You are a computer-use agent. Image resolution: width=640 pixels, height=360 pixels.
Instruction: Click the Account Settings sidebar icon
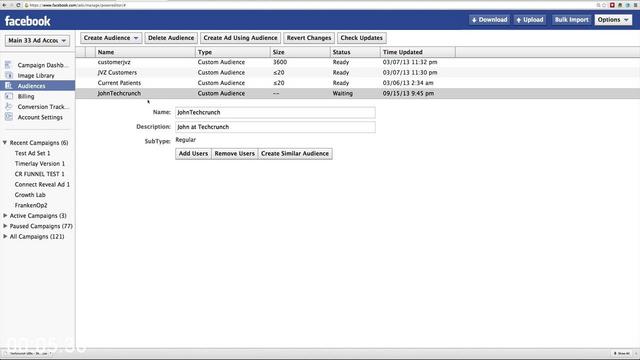[9, 117]
